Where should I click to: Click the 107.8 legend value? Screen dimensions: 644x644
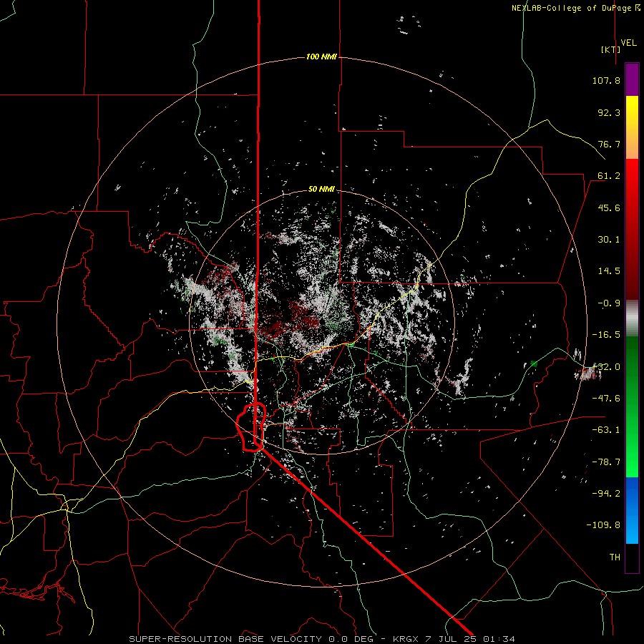click(606, 80)
